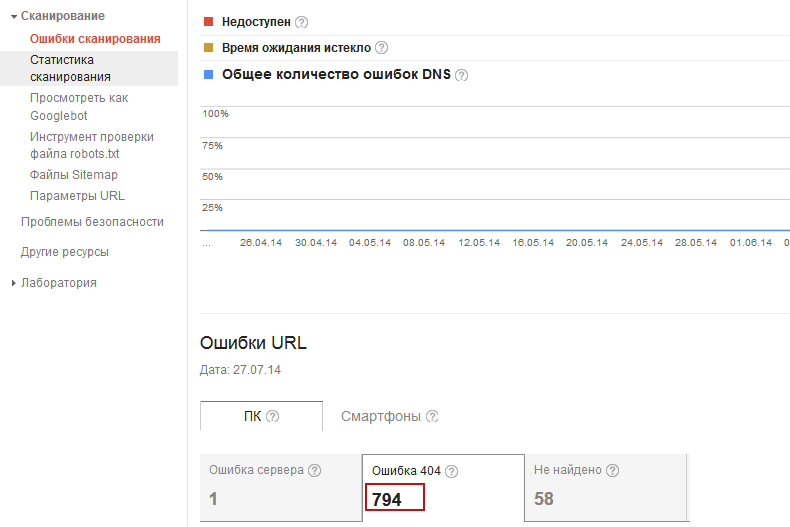Click the 75% axis label
This screenshot has width=790, height=527.
(212, 146)
